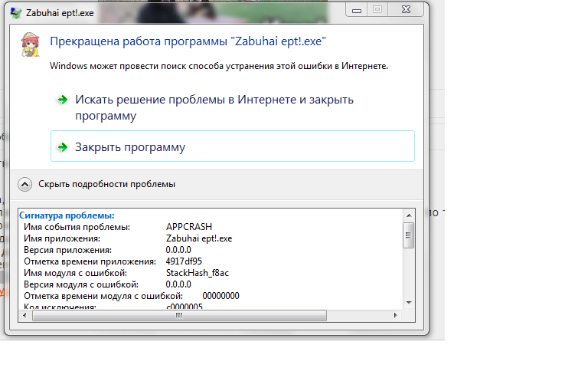Click vertical scrollbar down arrow in details
The width and height of the screenshot is (588, 368).
click(x=409, y=303)
